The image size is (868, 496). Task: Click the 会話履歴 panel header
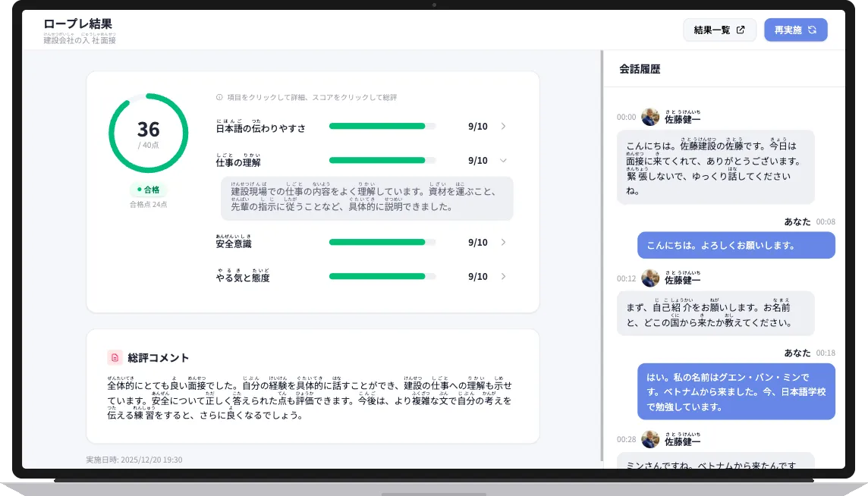(638, 68)
